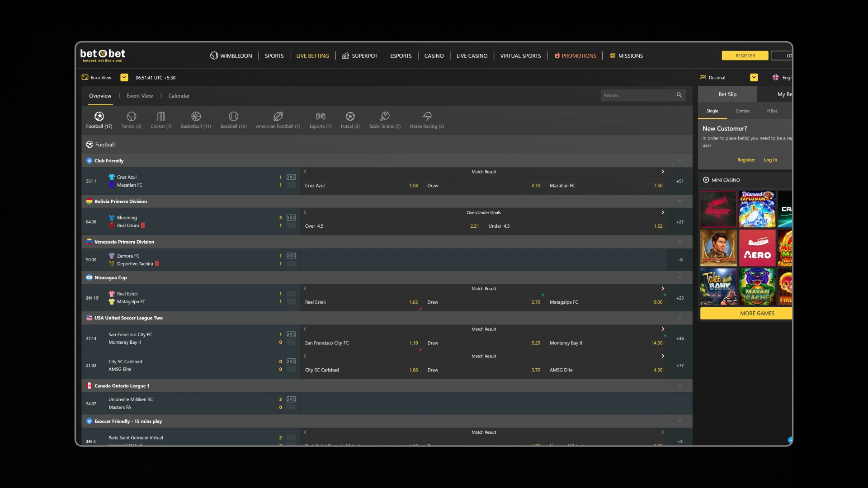
Task: Switch to Calendar tab
Action: pyautogui.click(x=179, y=96)
